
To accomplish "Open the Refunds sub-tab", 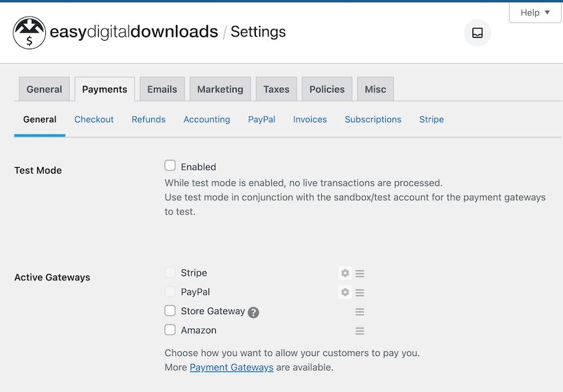I will tap(149, 119).
